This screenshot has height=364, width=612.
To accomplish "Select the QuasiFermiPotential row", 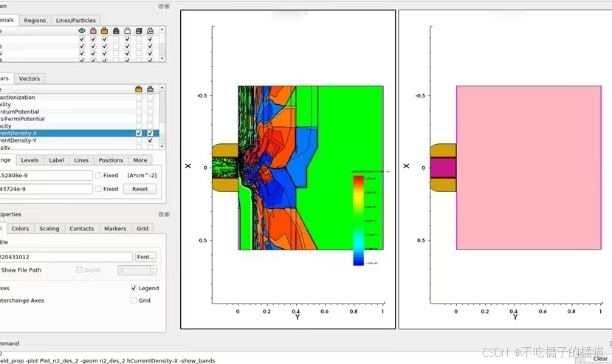I will pyautogui.click(x=79, y=119).
